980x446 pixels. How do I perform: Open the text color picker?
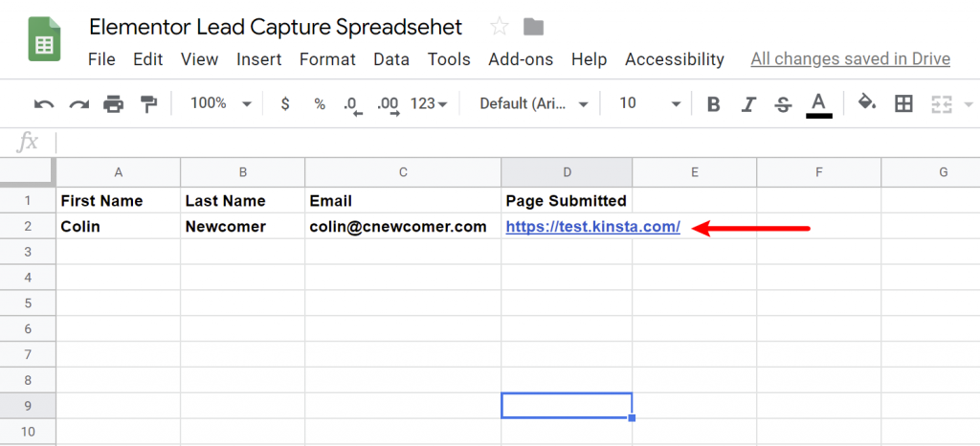pyautogui.click(x=818, y=104)
